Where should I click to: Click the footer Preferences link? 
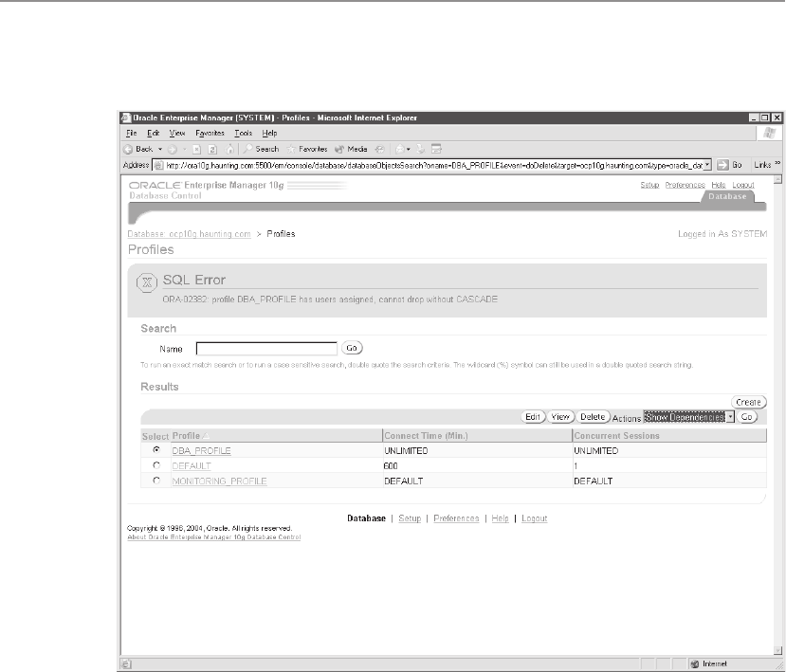[456, 518]
